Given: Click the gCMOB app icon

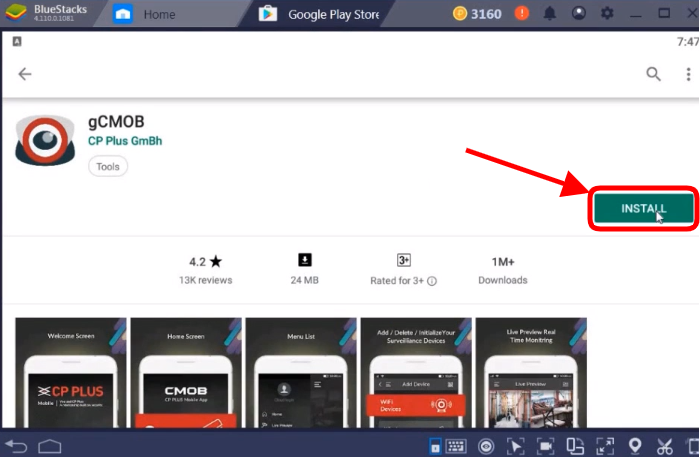Looking at the screenshot, I should (45, 140).
